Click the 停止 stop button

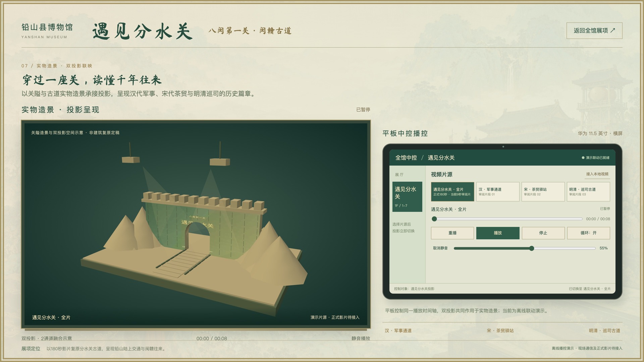(543, 233)
